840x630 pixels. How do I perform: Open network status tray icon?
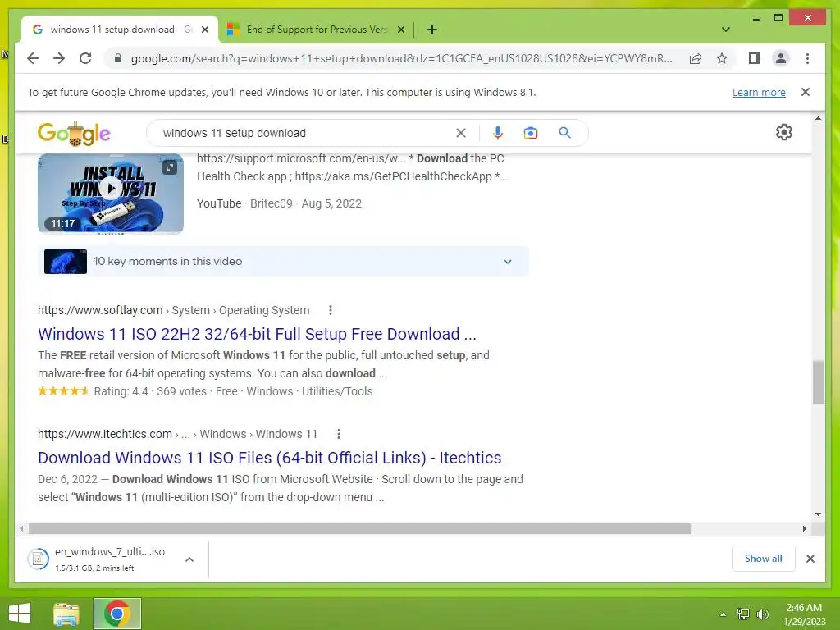(743, 614)
